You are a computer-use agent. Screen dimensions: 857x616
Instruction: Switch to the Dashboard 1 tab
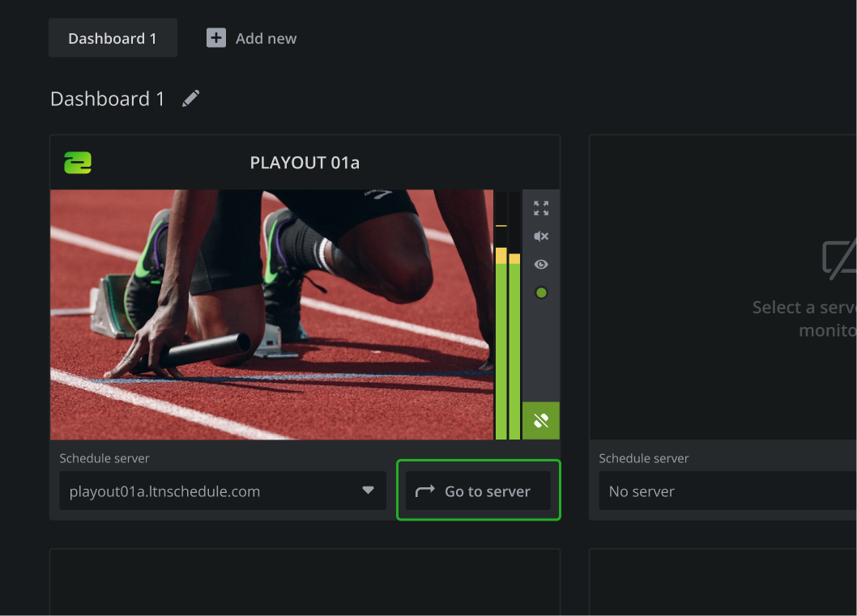click(113, 38)
